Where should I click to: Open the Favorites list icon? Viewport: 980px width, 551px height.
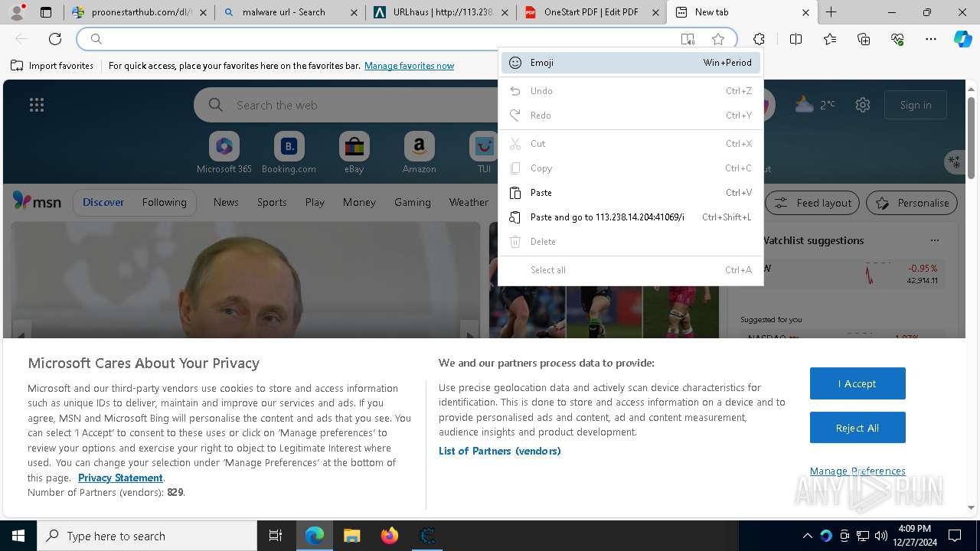[x=830, y=39]
